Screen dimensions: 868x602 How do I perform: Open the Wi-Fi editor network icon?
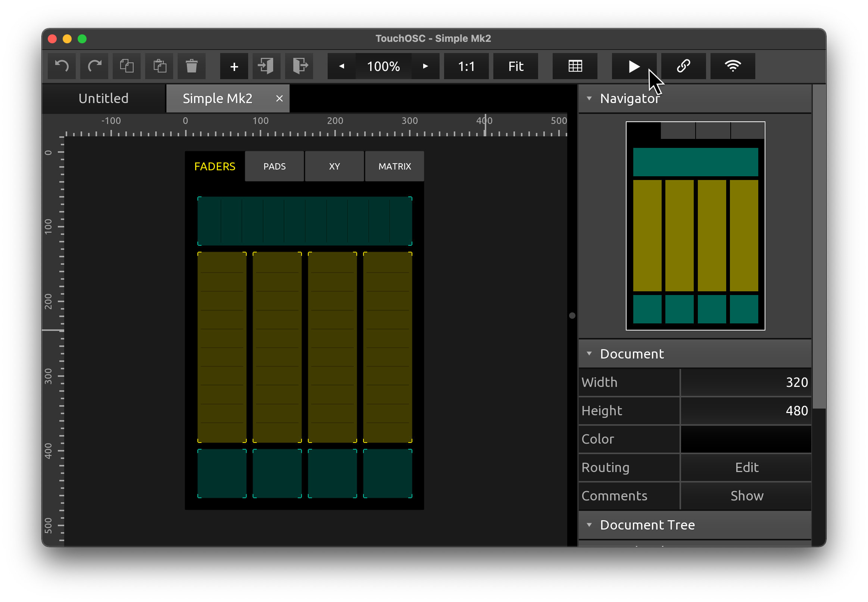(733, 66)
